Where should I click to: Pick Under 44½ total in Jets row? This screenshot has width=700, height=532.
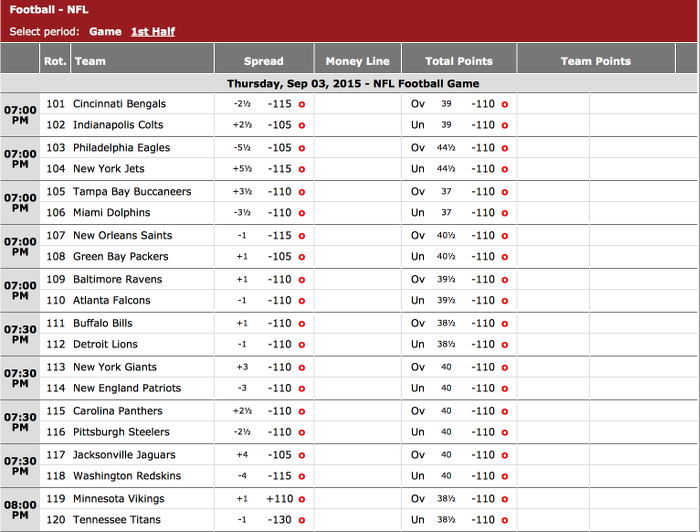point(504,169)
